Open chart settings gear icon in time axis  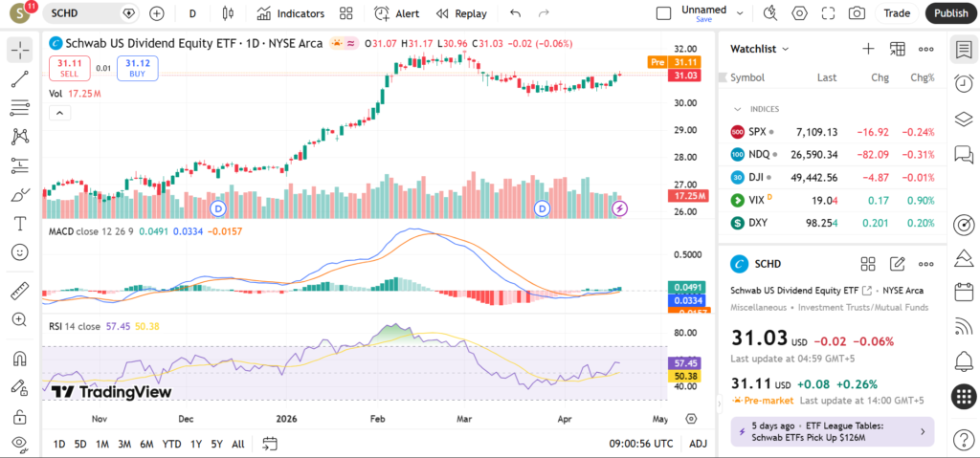point(691,419)
